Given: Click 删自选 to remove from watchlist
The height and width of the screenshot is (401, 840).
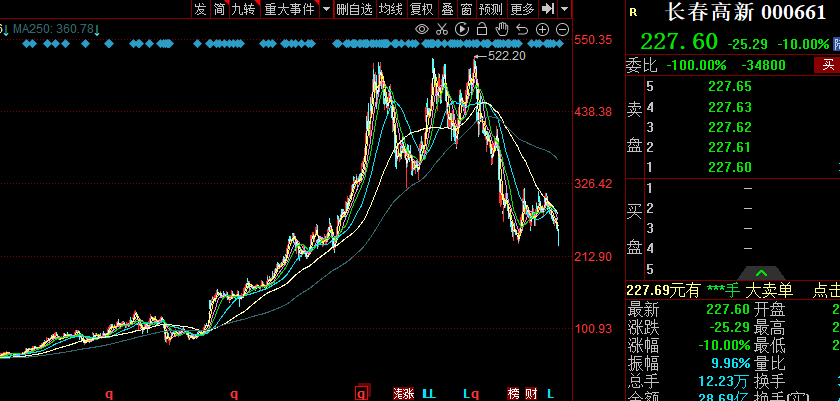Looking at the screenshot, I should (x=354, y=9).
